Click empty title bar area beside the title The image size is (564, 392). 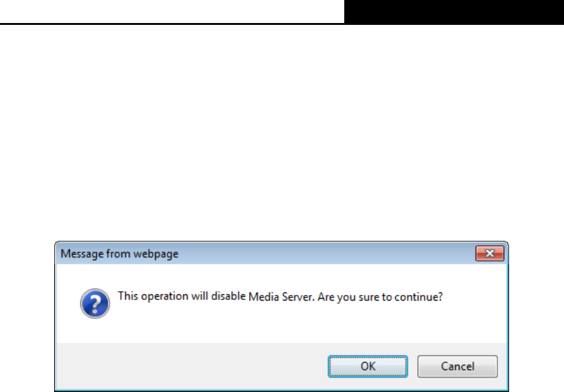324,253
